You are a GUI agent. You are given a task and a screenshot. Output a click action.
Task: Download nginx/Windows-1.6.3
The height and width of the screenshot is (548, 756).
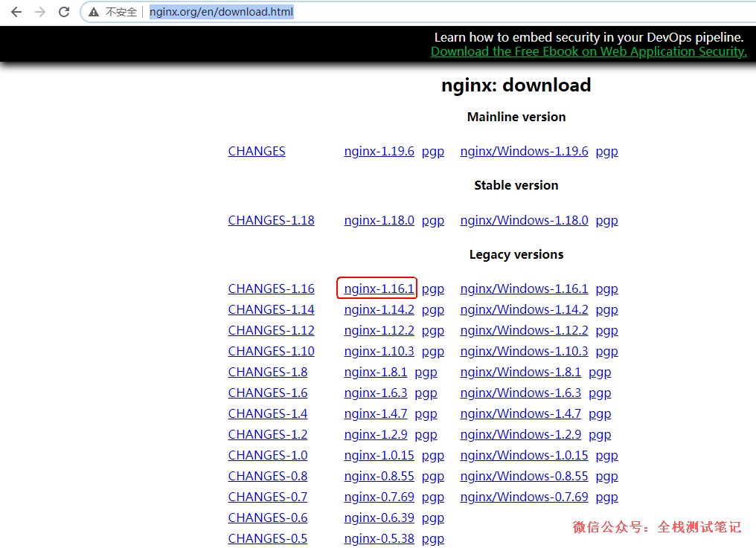tap(521, 393)
